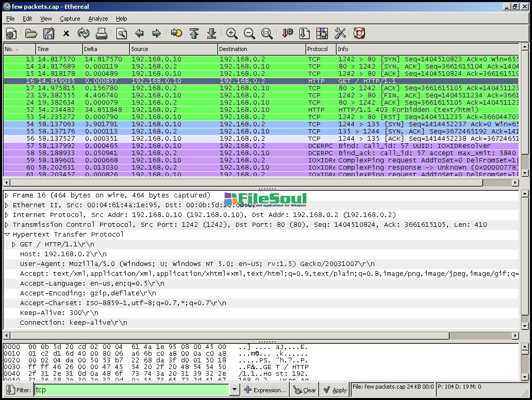
Task: Collapse the Hypertext Transfer Protocol section
Action: 7,235
